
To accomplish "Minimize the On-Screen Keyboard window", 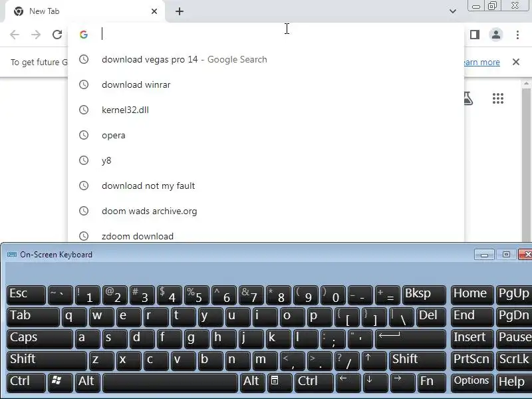I will pyautogui.click(x=484, y=255).
